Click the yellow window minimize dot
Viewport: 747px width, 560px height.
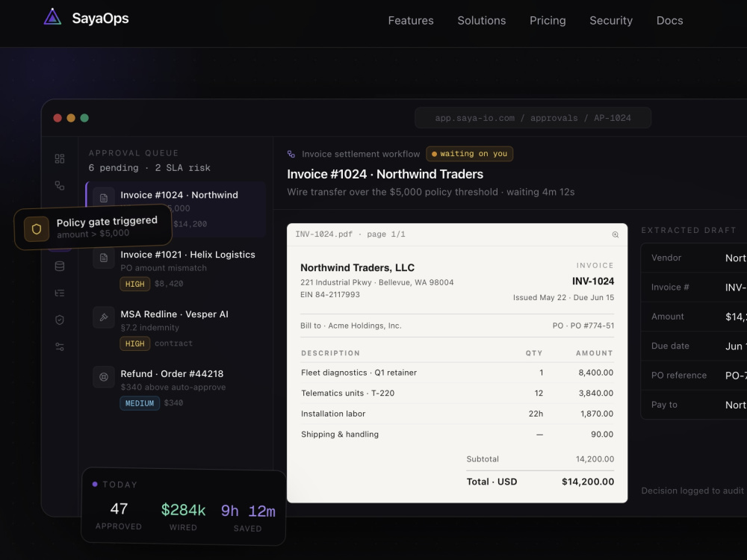(71, 118)
